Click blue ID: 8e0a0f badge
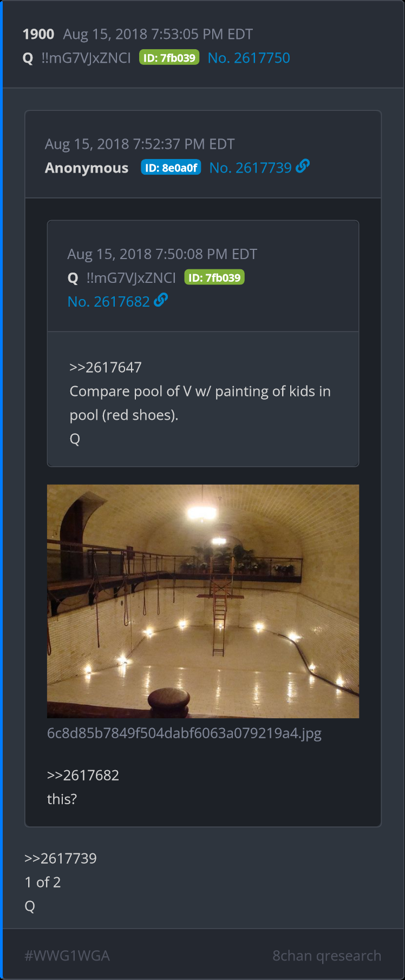Image resolution: width=405 pixels, height=980 pixels. (171, 167)
